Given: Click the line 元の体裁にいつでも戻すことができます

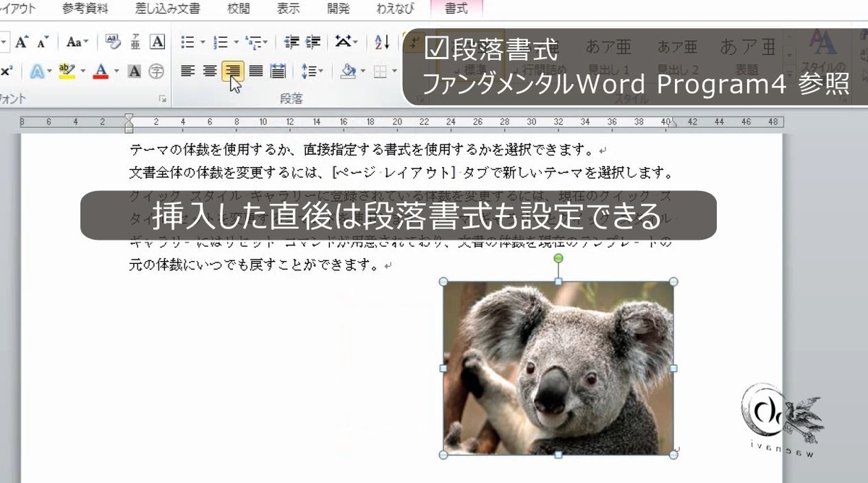Looking at the screenshot, I should tap(260, 265).
